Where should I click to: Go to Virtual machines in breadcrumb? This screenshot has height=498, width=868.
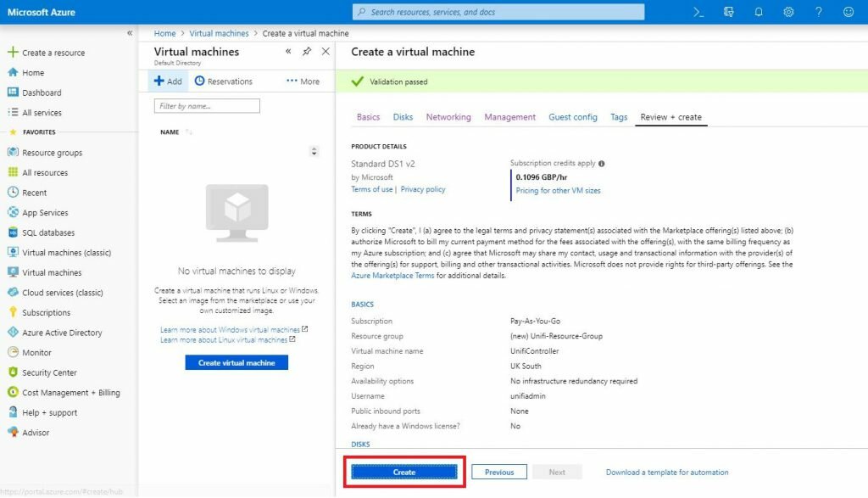(x=220, y=33)
